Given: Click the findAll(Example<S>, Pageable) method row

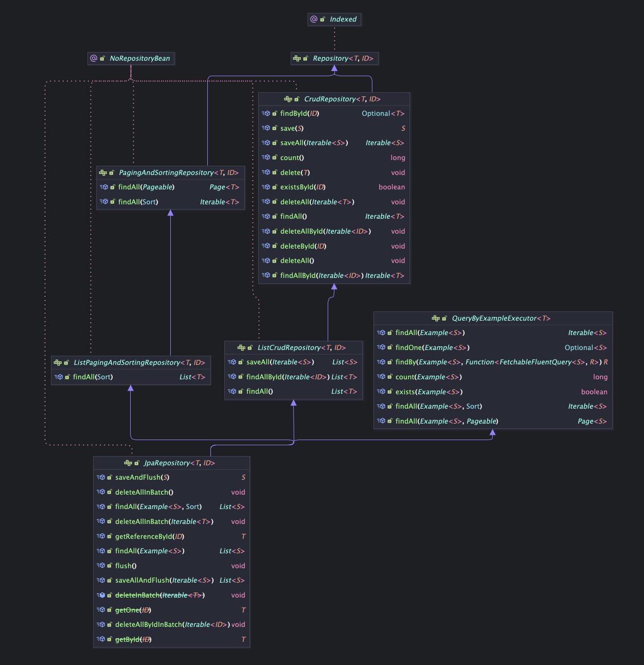Looking at the screenshot, I should pyautogui.click(x=493, y=421).
